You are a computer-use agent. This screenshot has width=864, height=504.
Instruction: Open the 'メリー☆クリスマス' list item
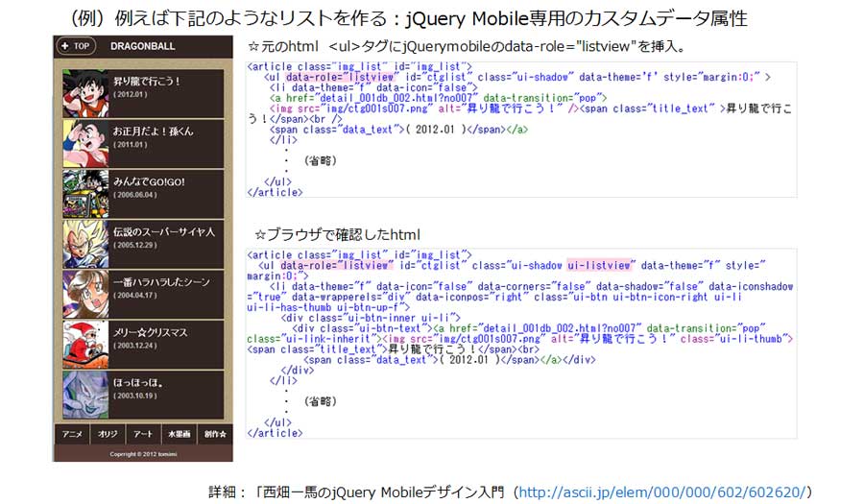click(x=143, y=345)
